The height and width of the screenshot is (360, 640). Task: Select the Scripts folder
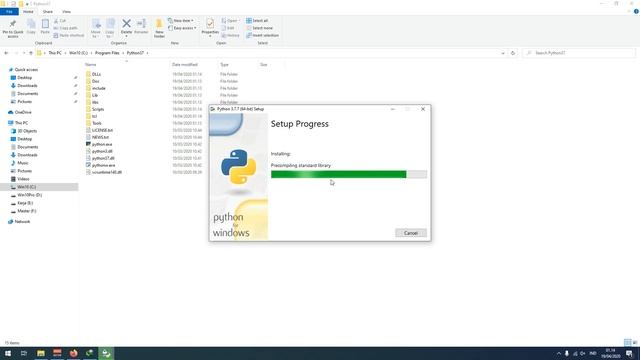98,109
